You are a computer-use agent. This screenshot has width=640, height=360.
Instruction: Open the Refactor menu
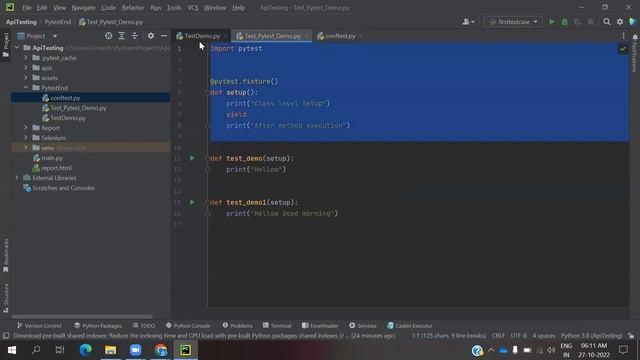(x=133, y=7)
